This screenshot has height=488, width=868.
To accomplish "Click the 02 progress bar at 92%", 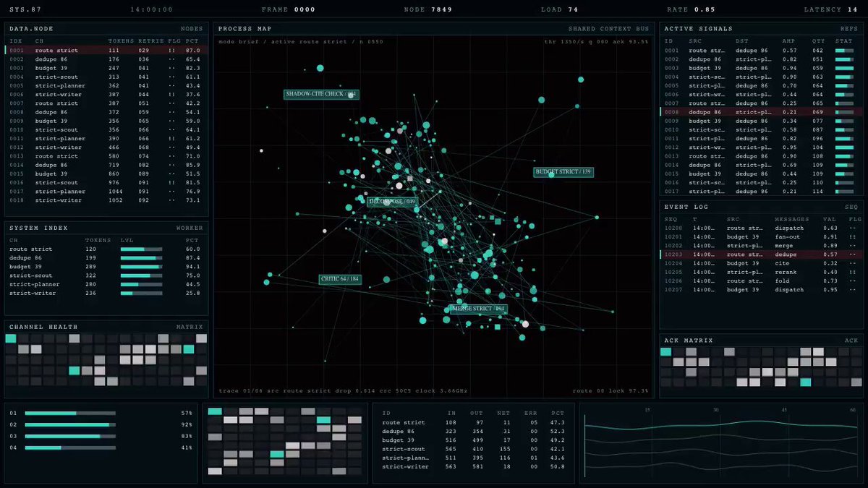I will point(70,424).
